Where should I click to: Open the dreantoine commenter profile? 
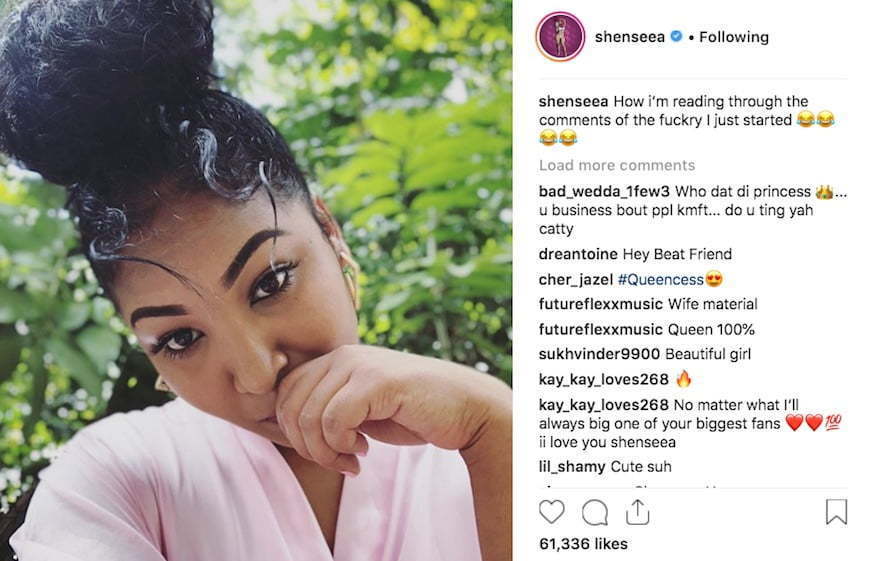[x=578, y=254]
